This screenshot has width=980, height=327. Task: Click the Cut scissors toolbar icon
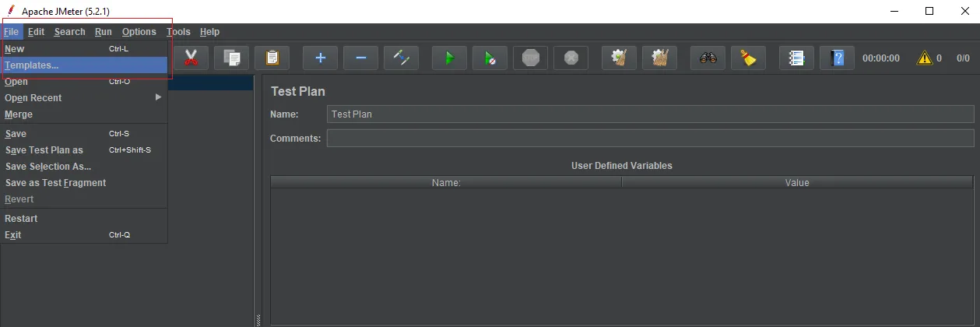(191, 58)
